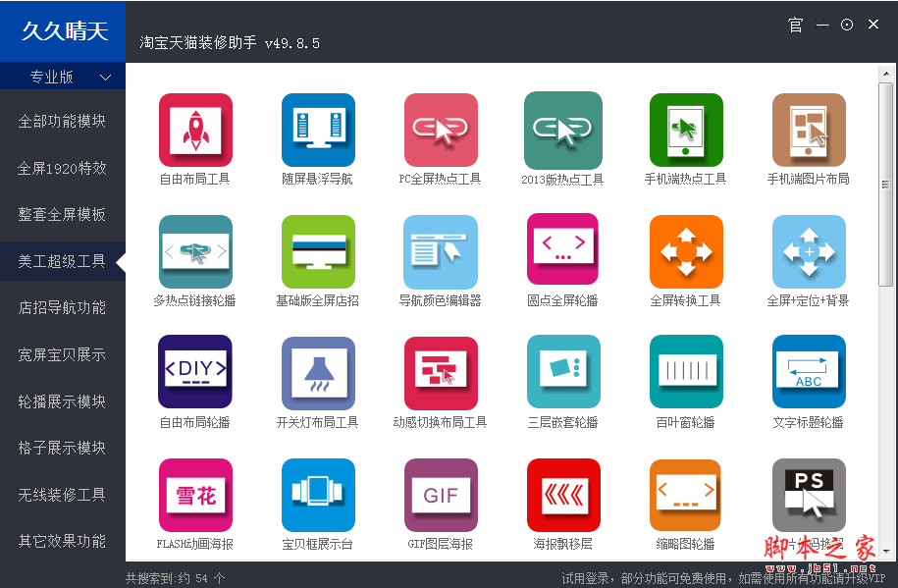Screen dimensions: 898x588
Task: Click the scrollbar up arrow
Action: tap(886, 74)
